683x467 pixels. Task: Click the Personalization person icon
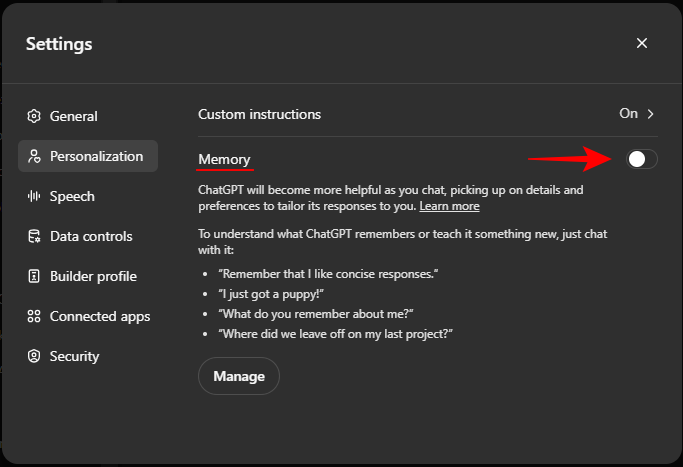click(x=34, y=156)
